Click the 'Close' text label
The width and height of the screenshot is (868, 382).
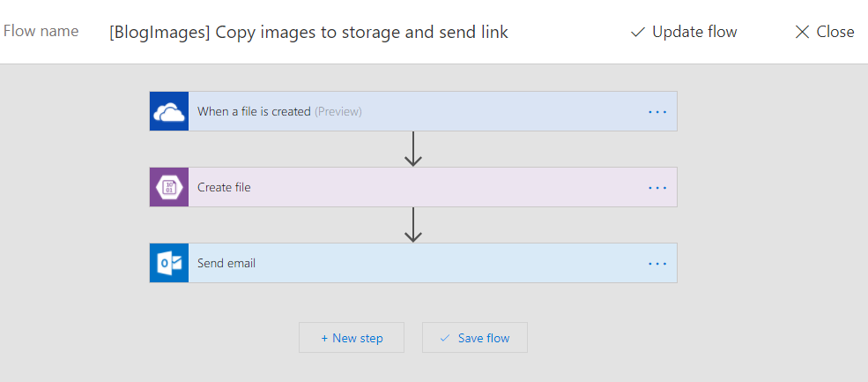835,33
